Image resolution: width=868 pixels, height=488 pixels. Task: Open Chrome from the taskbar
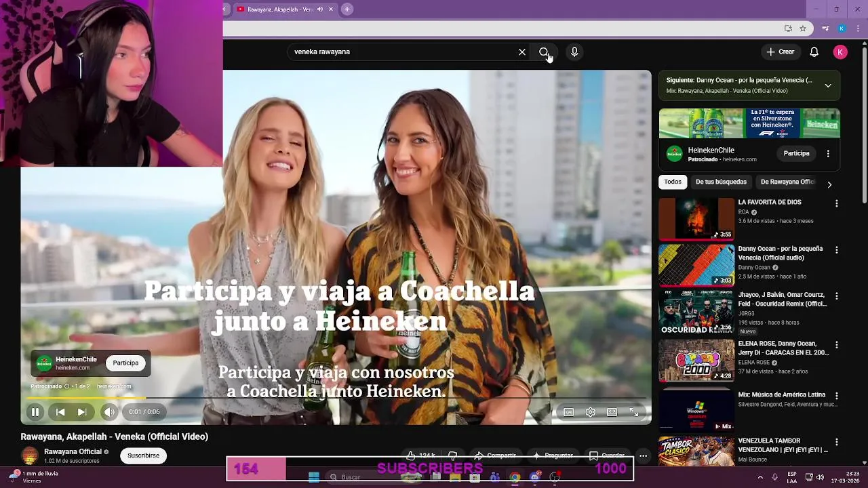coord(515,477)
